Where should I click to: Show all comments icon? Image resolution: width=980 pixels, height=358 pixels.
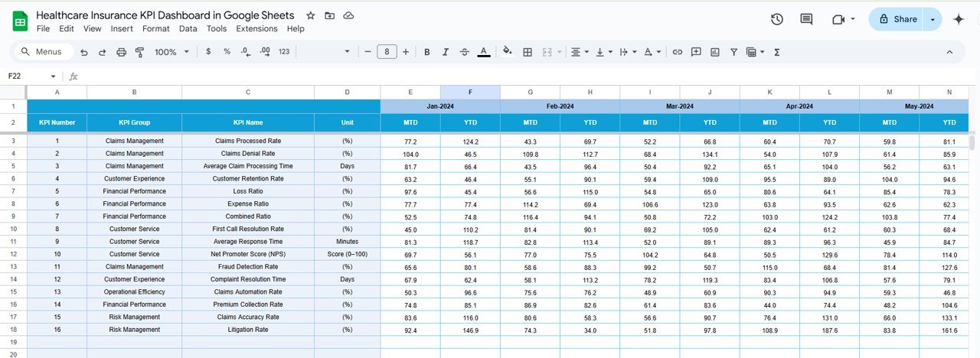click(x=806, y=19)
